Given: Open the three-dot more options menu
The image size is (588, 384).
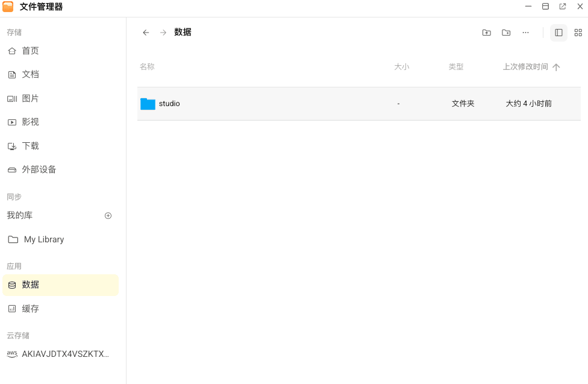Looking at the screenshot, I should click(525, 33).
